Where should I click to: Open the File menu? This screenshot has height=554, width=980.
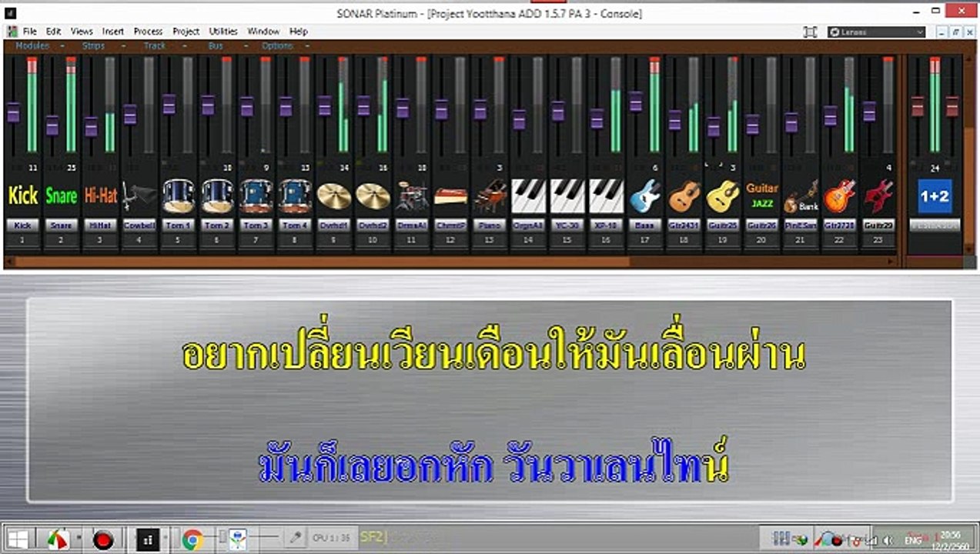coord(29,32)
